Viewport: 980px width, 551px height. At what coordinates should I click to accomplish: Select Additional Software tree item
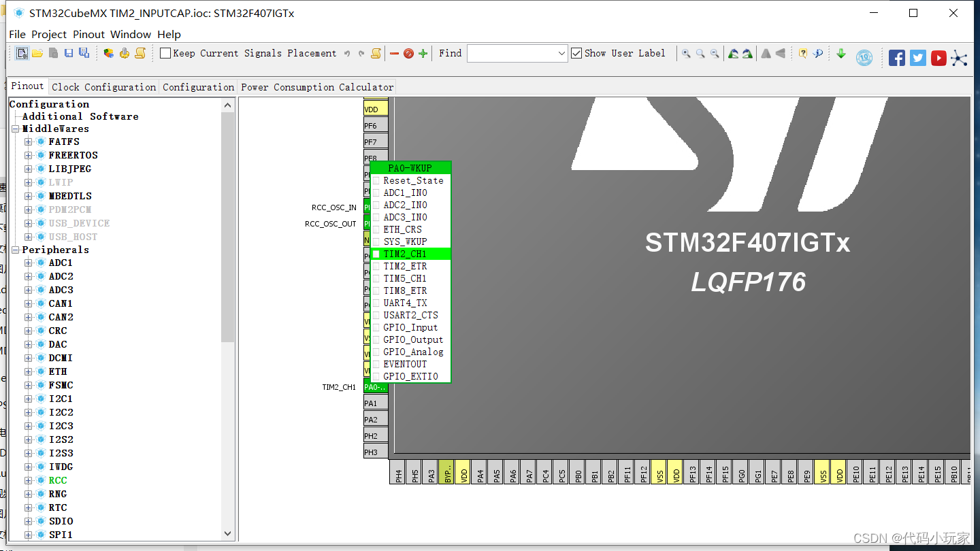point(80,116)
